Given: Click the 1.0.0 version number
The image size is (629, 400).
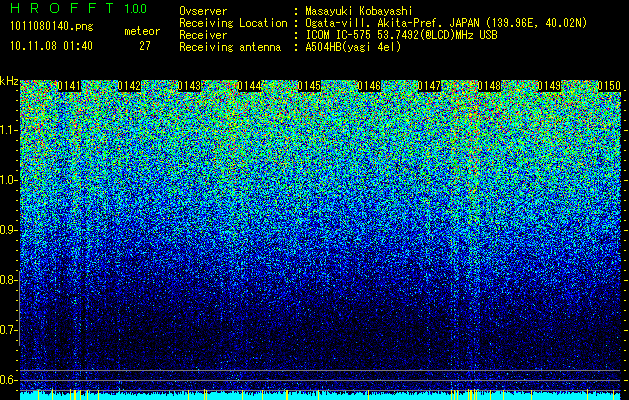Looking at the screenshot, I should (x=136, y=9).
